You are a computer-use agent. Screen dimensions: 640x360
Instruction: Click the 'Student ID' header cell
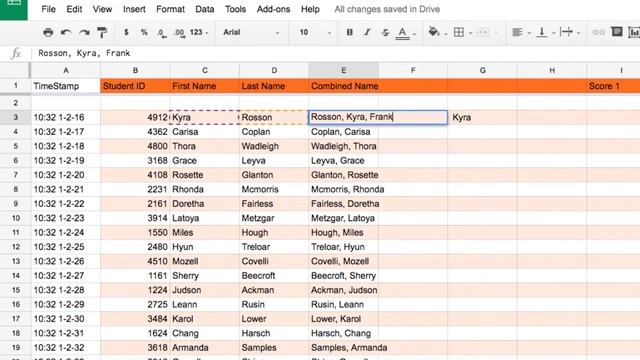(x=135, y=86)
